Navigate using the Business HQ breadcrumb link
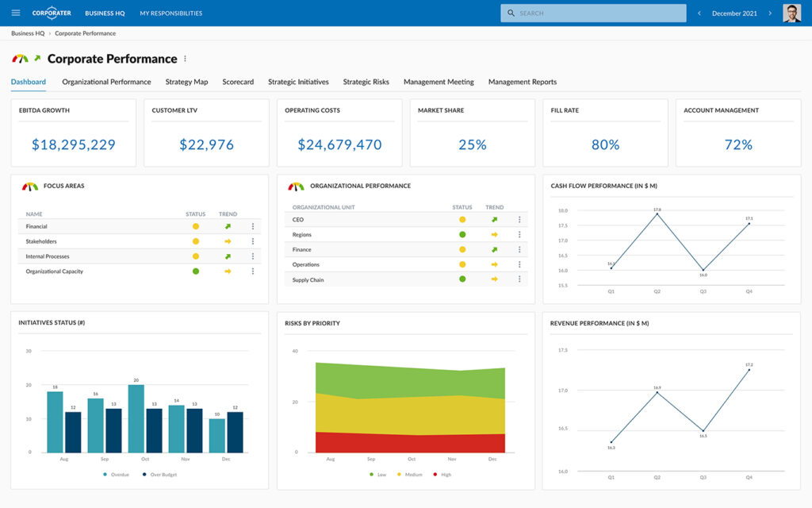Screen dimensions: 812x508 [x=27, y=33]
